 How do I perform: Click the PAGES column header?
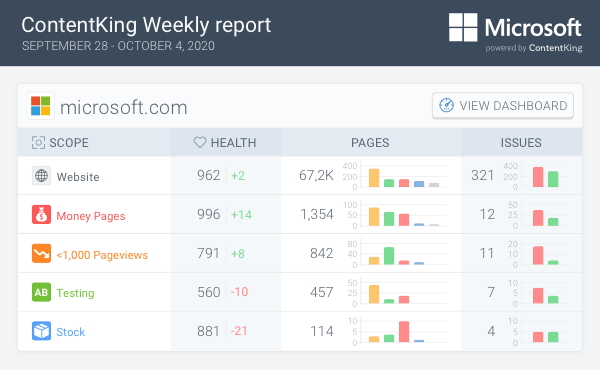point(370,143)
